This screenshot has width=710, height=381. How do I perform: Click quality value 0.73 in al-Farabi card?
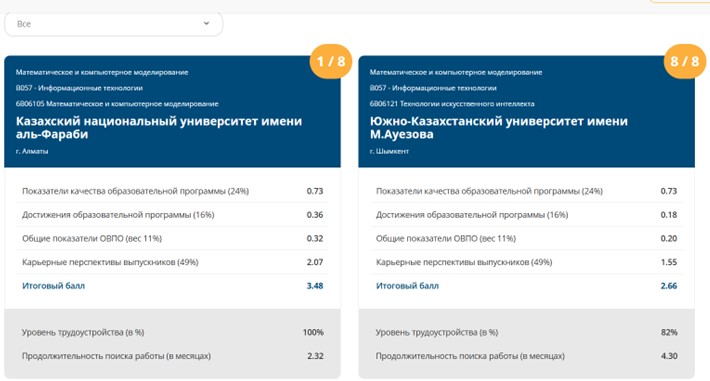[x=315, y=191]
